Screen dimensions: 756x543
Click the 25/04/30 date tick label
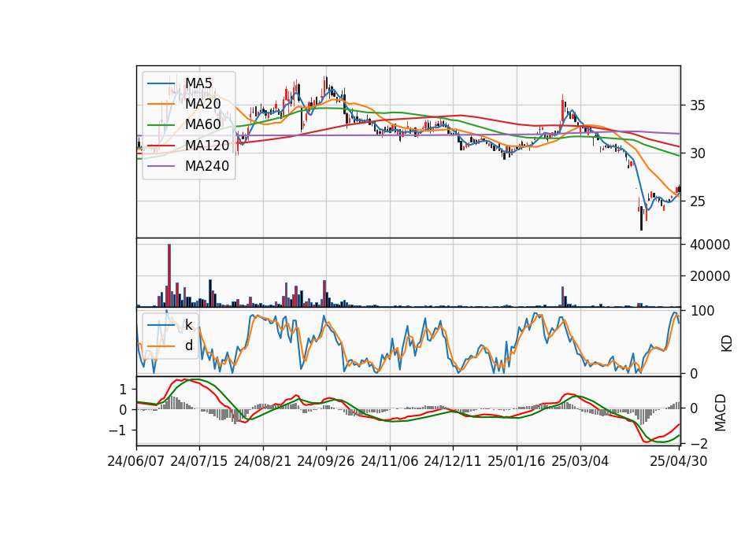tap(678, 461)
